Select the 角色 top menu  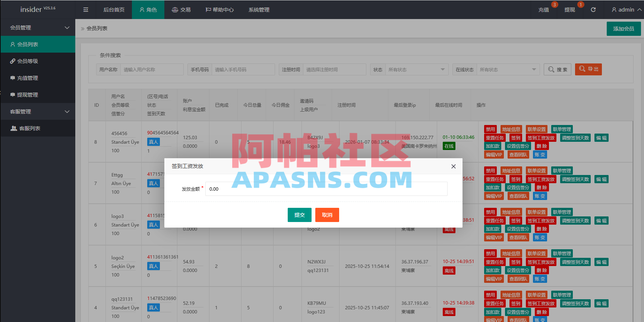(148, 10)
